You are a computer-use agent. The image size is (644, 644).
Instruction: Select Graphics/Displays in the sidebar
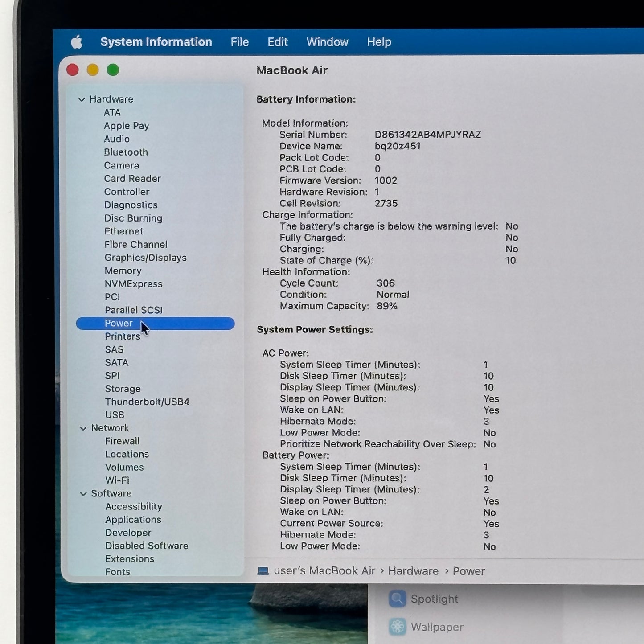click(145, 258)
